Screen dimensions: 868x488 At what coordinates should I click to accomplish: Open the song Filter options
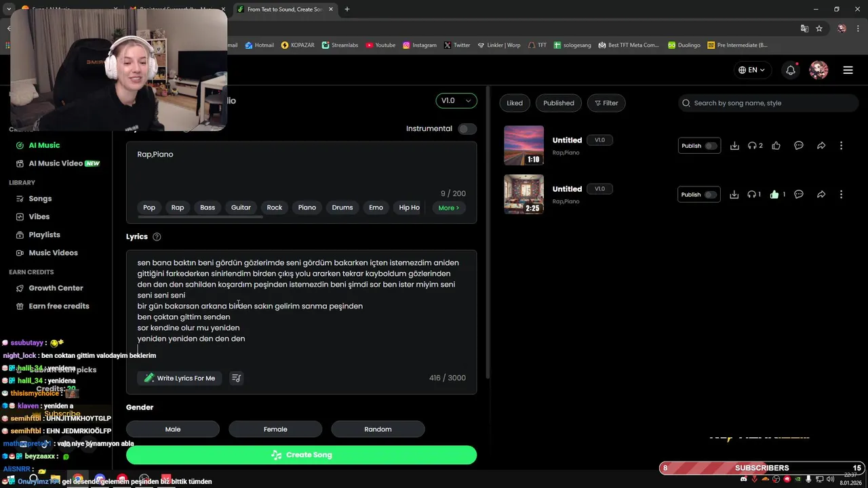(606, 103)
